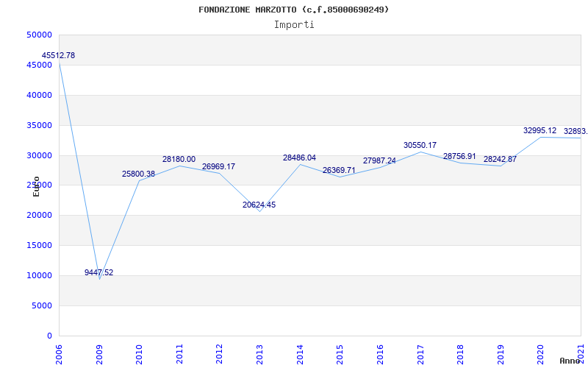The width and height of the screenshot is (588, 368).
Task: Select the y-axis tick 35000
Action: tap(39, 125)
